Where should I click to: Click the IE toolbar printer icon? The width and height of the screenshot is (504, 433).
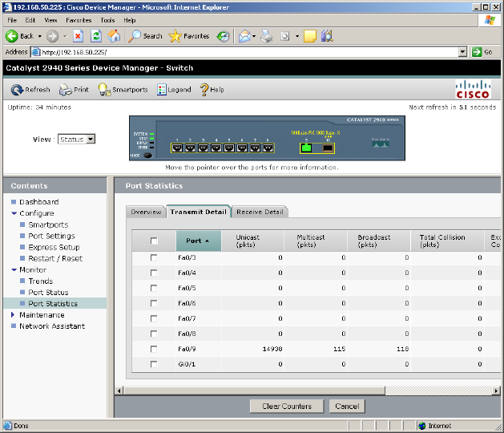pyautogui.click(x=267, y=36)
